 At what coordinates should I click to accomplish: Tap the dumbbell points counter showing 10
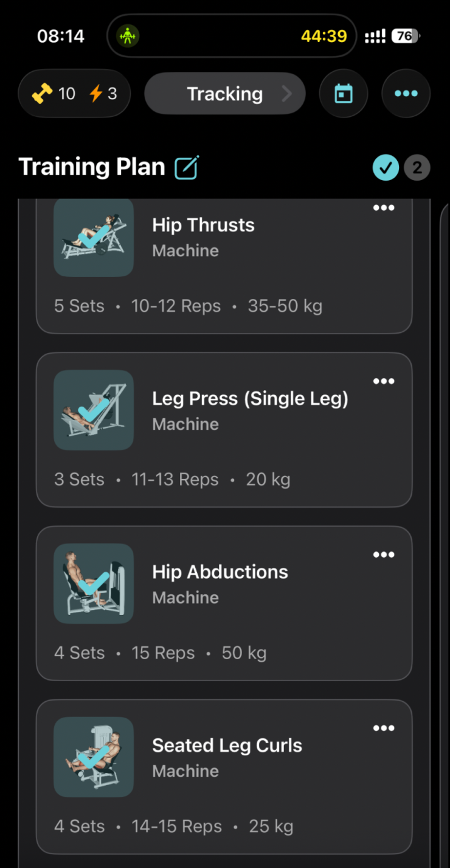pos(54,94)
